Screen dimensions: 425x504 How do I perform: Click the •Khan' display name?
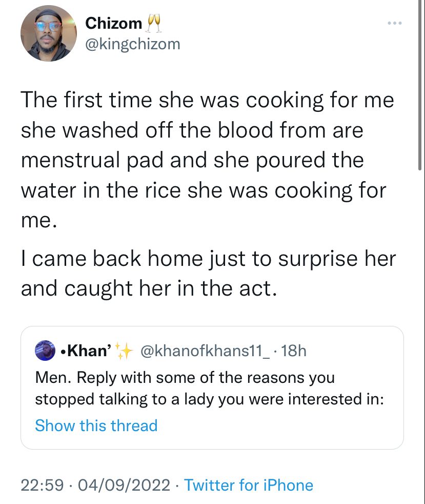click(x=85, y=351)
